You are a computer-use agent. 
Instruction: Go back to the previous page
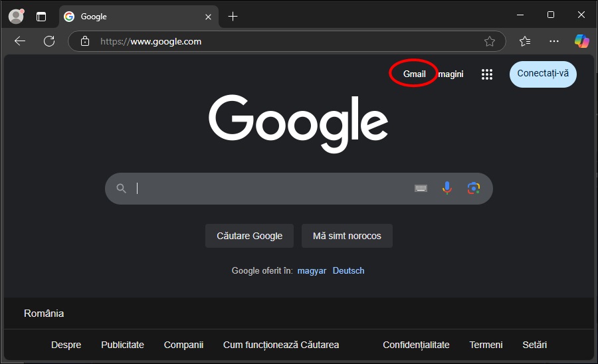20,41
